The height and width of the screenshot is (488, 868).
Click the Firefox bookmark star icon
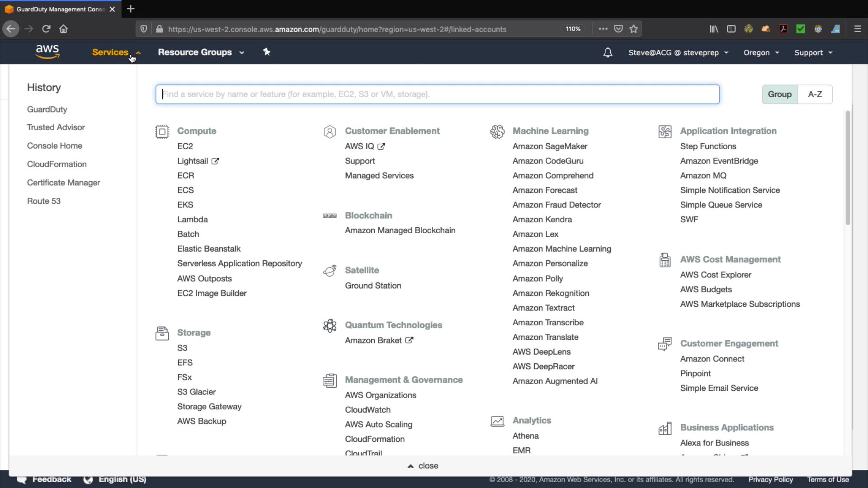[634, 29]
